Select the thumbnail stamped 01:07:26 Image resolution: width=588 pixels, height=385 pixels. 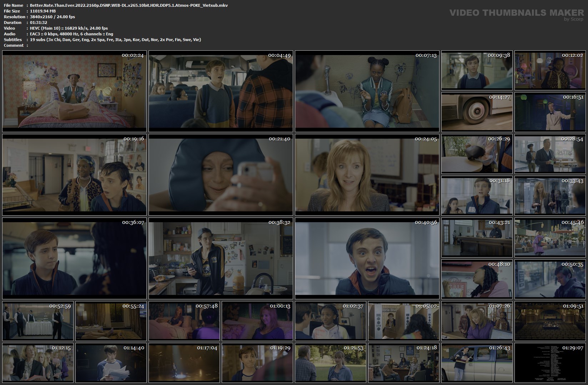click(477, 321)
